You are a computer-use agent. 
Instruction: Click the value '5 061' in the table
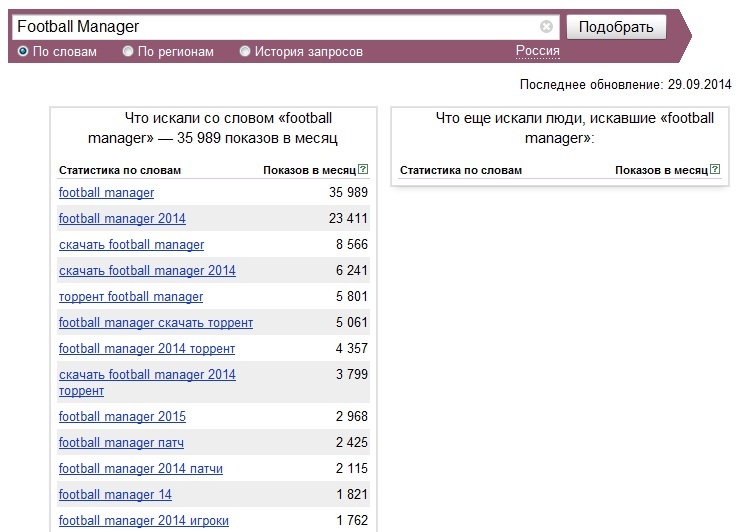[352, 322]
